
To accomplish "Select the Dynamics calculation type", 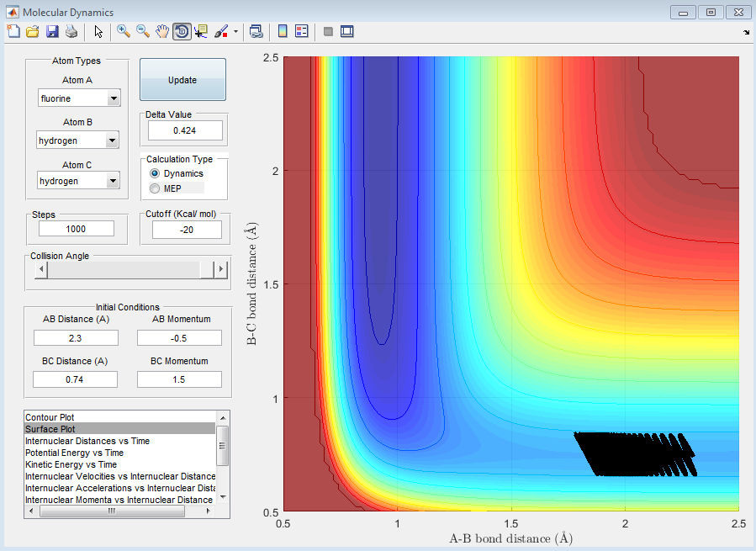I will (154, 173).
